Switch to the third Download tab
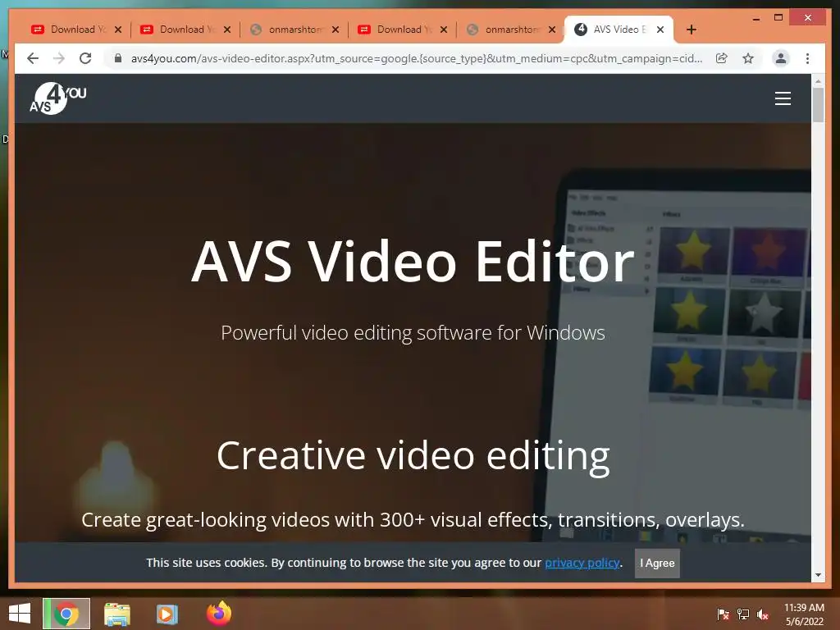The height and width of the screenshot is (630, 840). [x=402, y=30]
